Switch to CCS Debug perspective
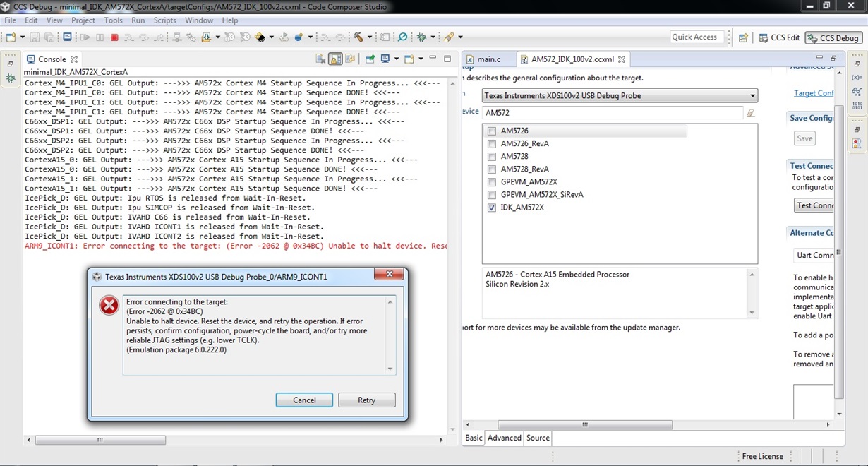 (x=833, y=37)
